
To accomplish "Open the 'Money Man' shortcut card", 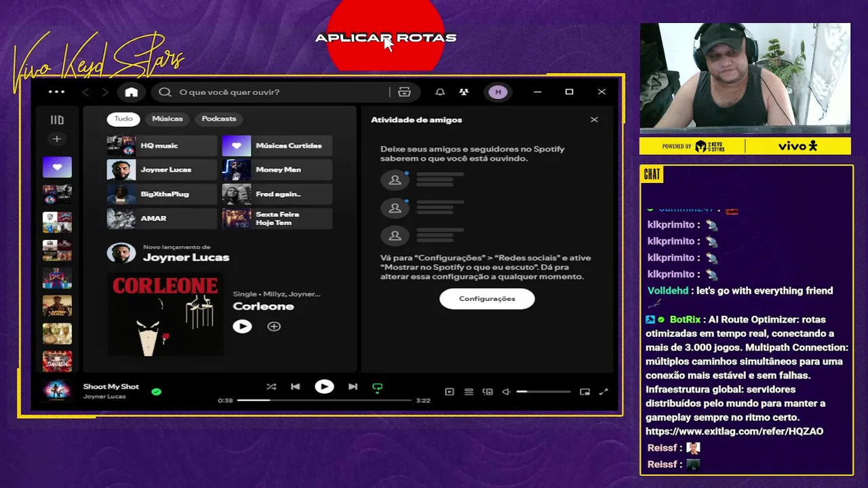I will pos(277,169).
